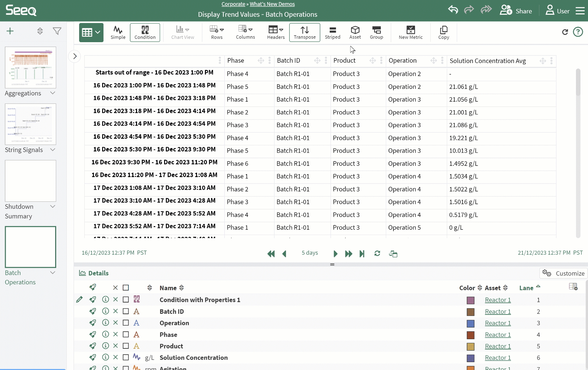This screenshot has height=370, width=588.
Task: Click the undo arrow in header
Action: coord(453,10)
